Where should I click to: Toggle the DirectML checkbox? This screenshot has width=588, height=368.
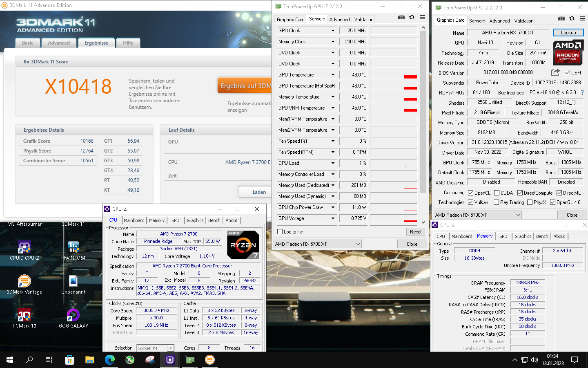559,193
